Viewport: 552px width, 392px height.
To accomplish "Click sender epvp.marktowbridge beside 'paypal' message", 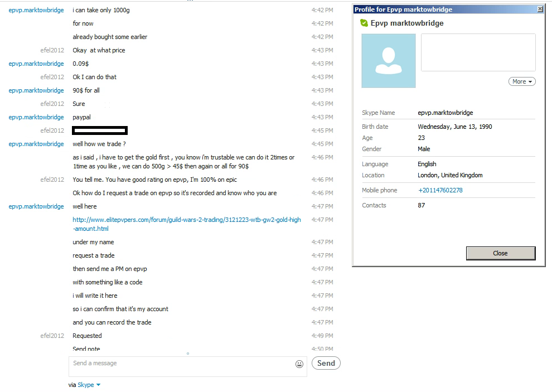I will [36, 117].
